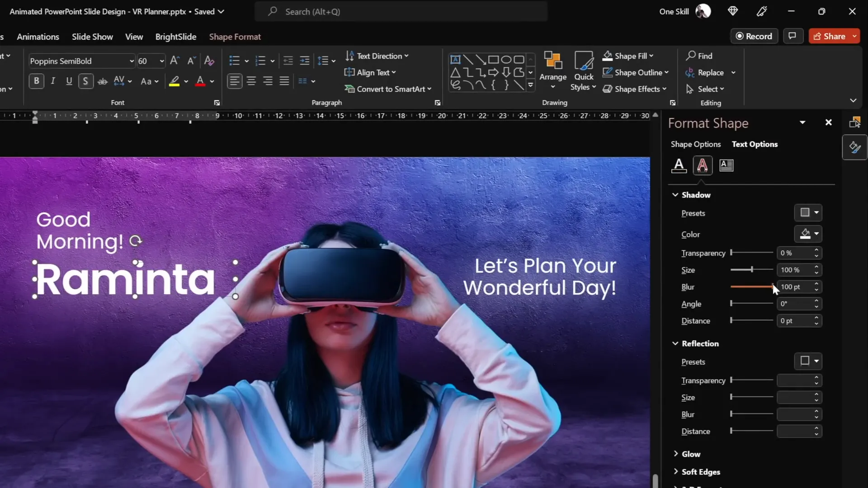Viewport: 868px width, 488px height.
Task: Click the Shadow Size slider
Action: tap(752, 270)
